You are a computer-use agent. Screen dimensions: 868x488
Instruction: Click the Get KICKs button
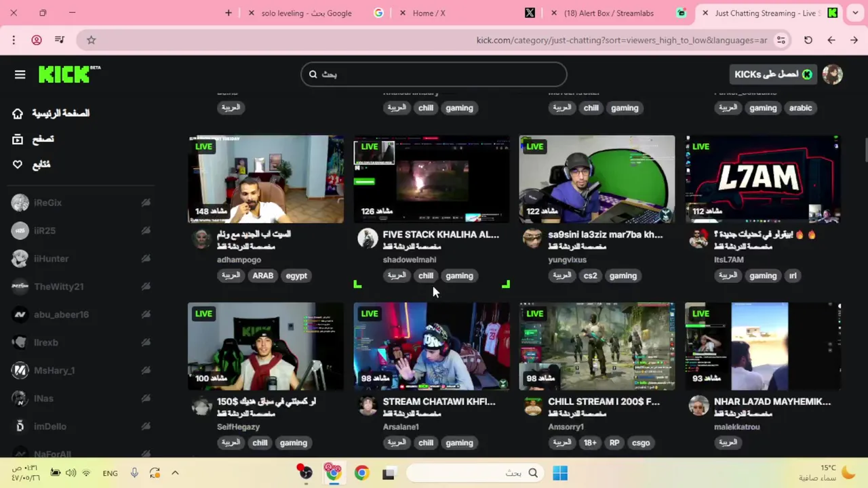[x=773, y=75]
